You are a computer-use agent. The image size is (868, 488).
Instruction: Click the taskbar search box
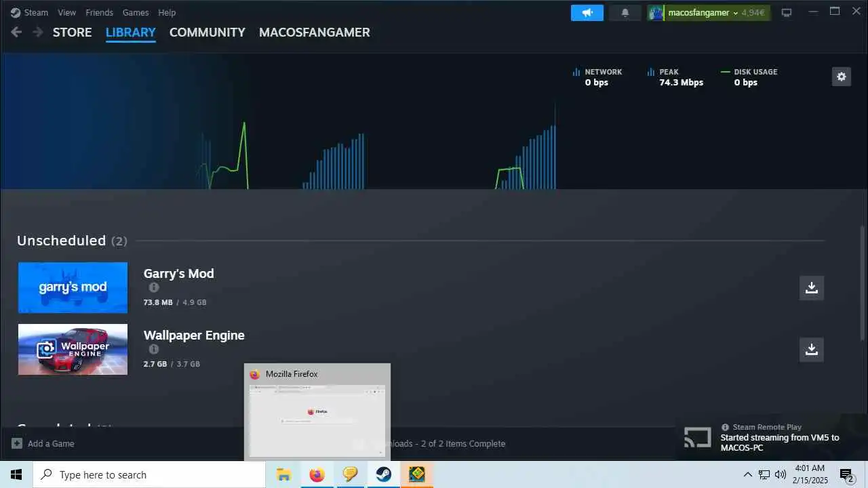[x=149, y=474]
